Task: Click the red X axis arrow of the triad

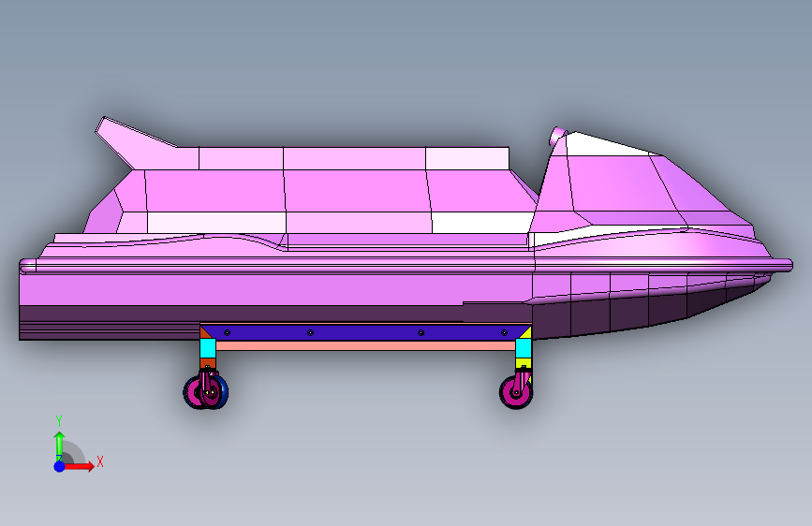Action: pos(79,466)
